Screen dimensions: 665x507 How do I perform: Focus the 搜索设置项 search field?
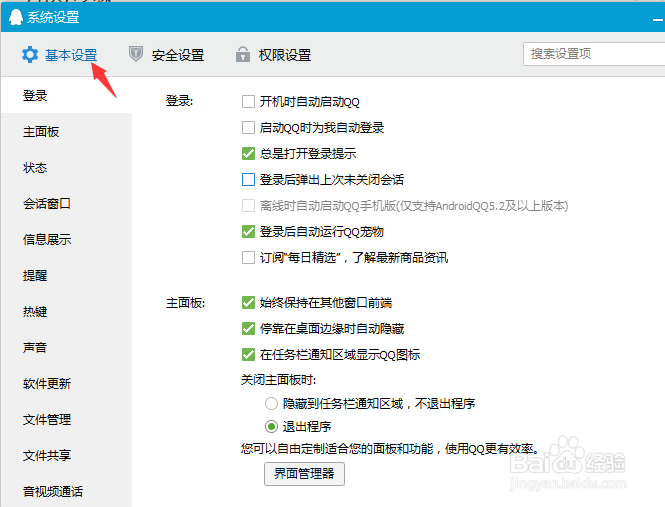[x=594, y=54]
